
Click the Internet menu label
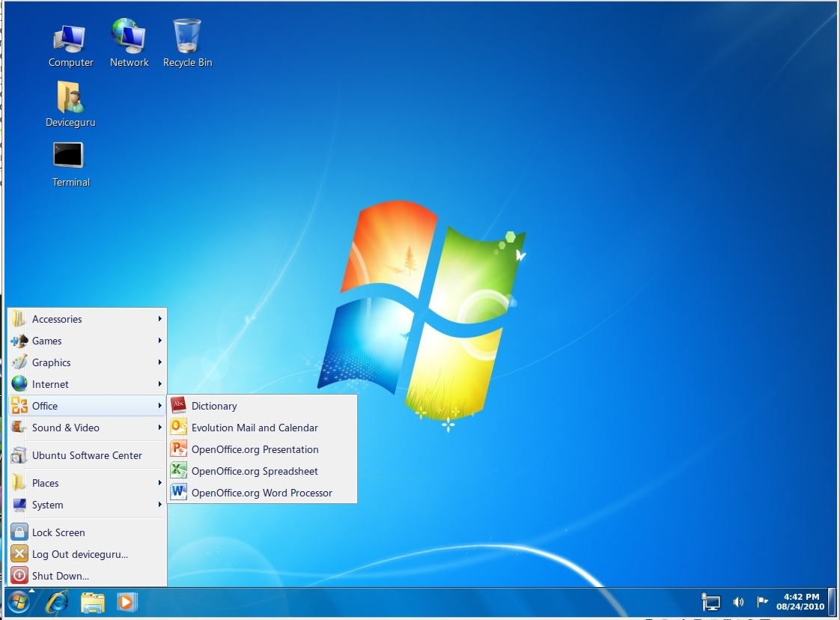[x=50, y=384]
